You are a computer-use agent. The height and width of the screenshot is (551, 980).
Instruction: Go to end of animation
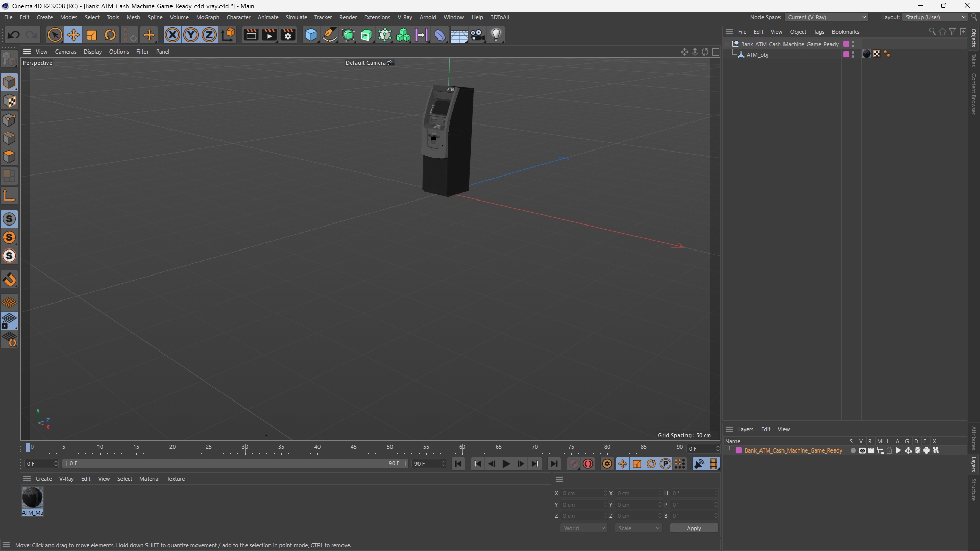[554, 464]
